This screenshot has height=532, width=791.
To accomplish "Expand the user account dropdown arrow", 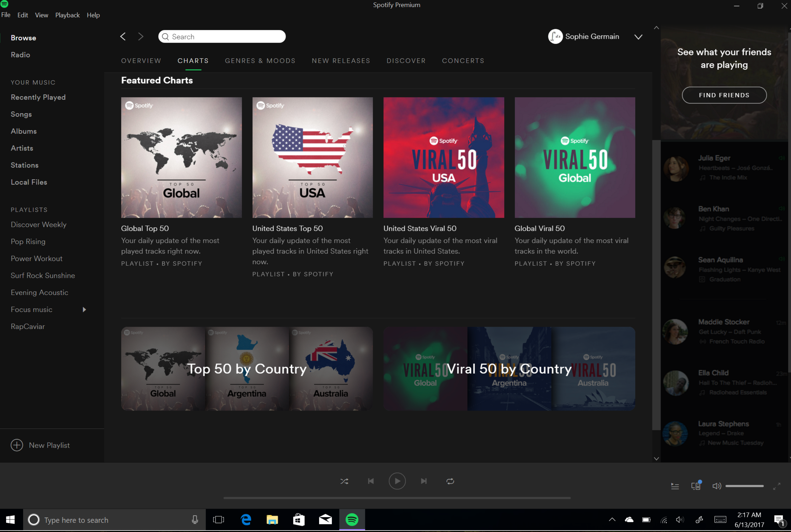I will click(638, 37).
